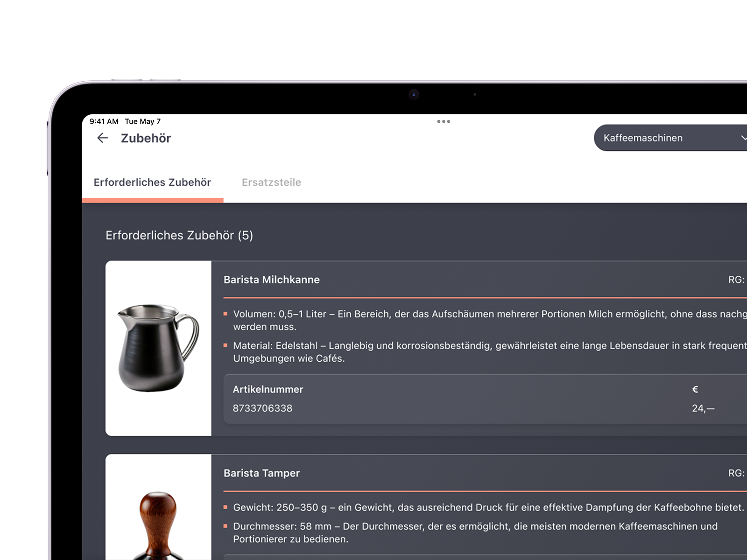Click the 9:41 AM time in the status bar
The height and width of the screenshot is (560, 747).
pyautogui.click(x=104, y=121)
